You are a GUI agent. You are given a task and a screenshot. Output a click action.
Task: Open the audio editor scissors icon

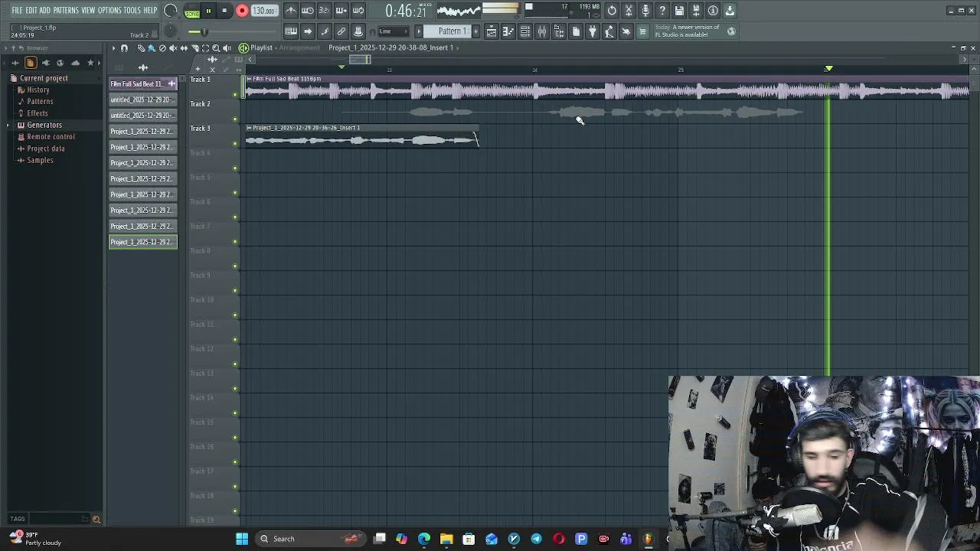coord(629,11)
